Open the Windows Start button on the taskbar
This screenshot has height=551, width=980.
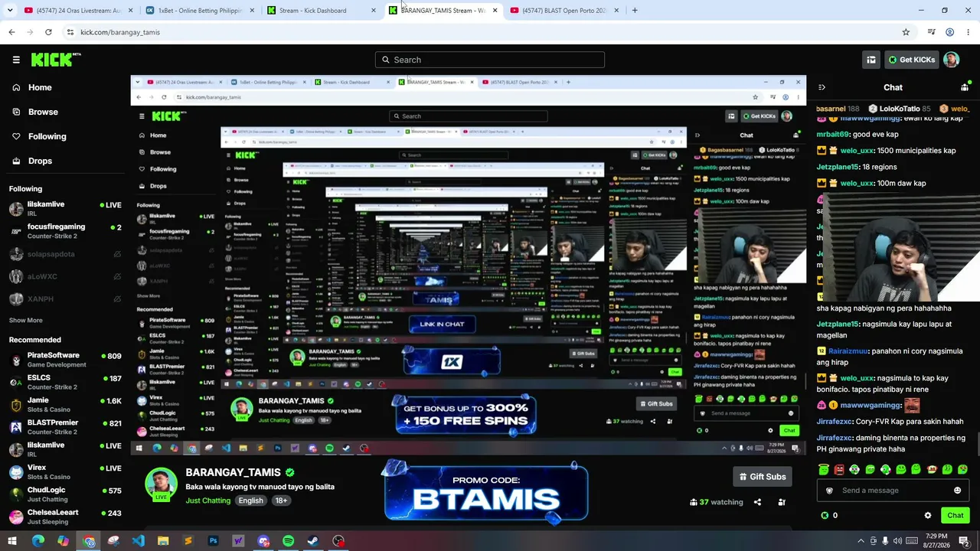(12, 541)
